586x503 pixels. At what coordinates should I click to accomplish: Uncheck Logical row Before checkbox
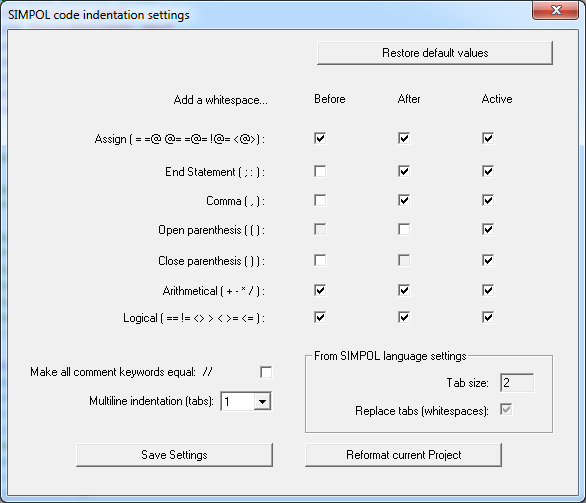[x=320, y=318]
